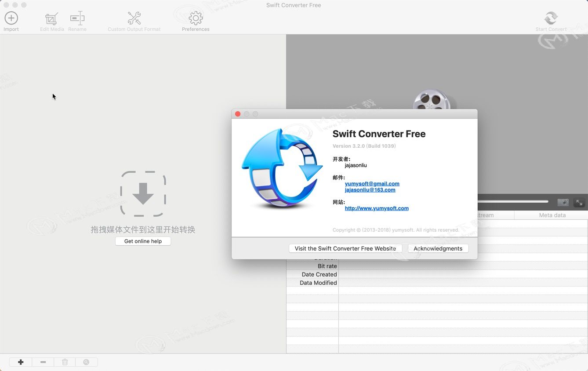Select the Rename toolbar icon
This screenshot has height=371, width=588.
coord(77,18)
